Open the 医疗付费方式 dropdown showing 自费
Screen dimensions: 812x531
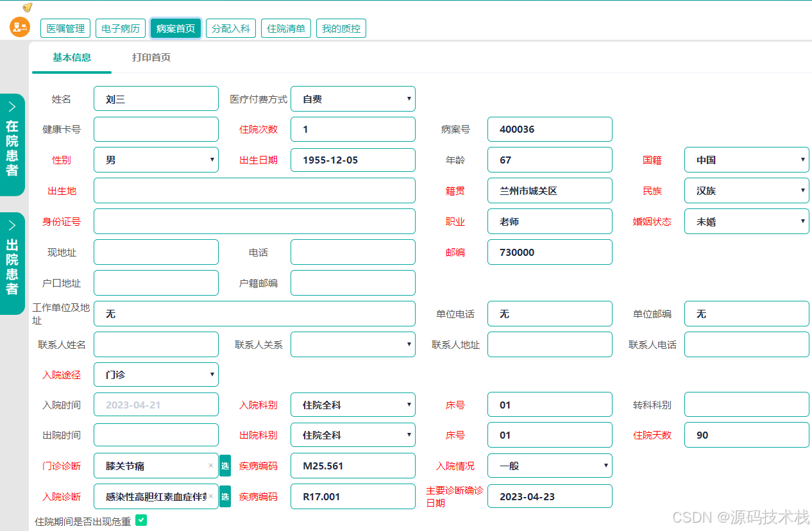(353, 99)
